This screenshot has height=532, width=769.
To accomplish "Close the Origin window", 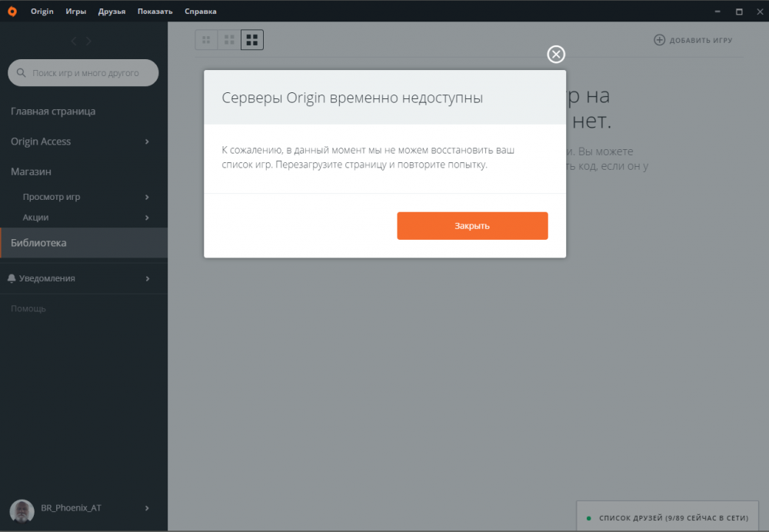I will [x=760, y=12].
